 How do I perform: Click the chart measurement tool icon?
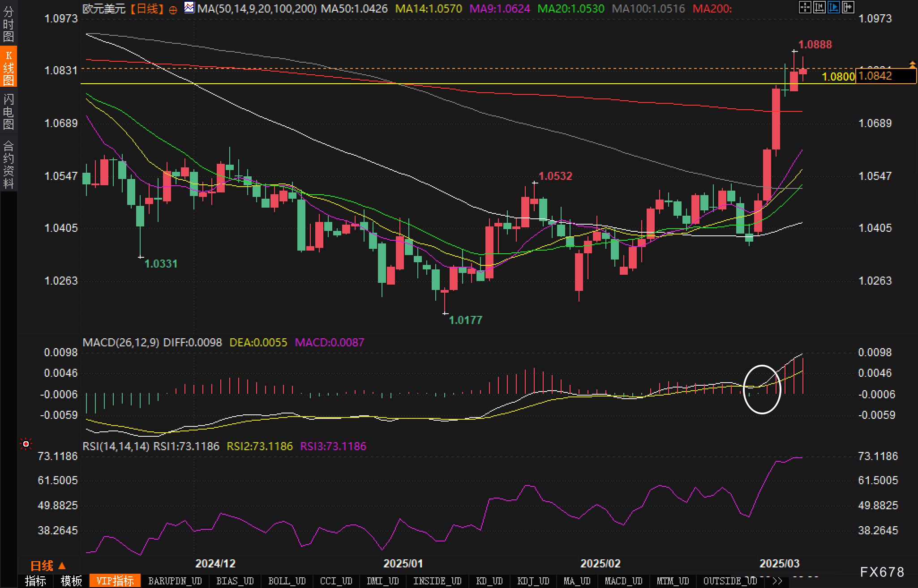point(819,7)
